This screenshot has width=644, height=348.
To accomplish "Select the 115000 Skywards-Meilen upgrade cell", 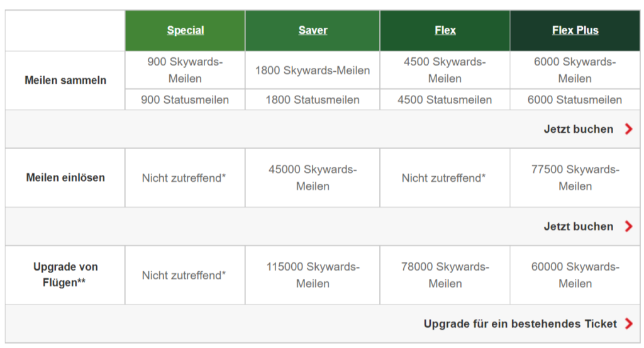I will click(x=313, y=275).
